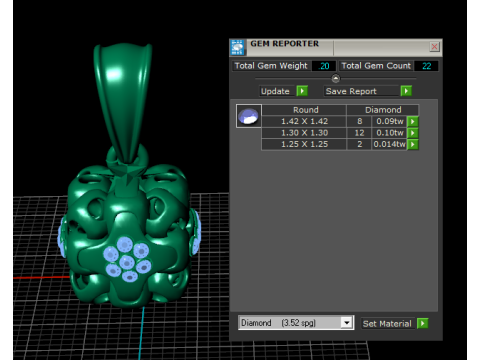Click the Gem Reporter panel icon

(x=237, y=47)
